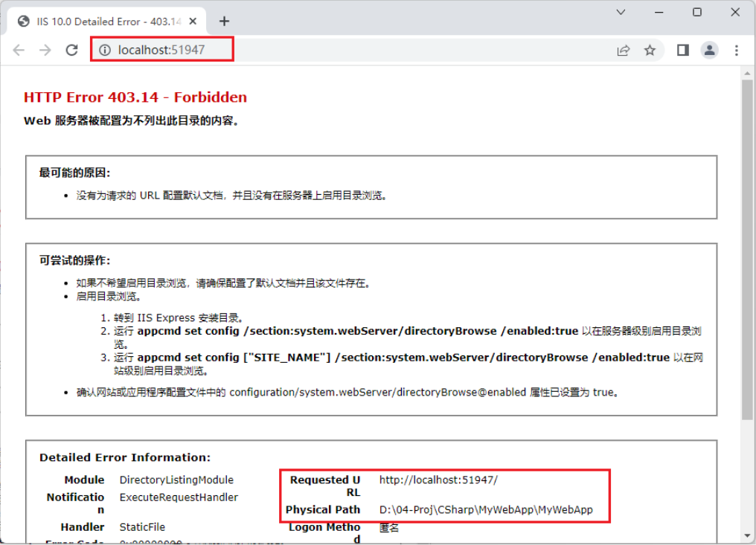Click the ExecuteRequestHandler value
This screenshot has height=545, width=756.
click(x=179, y=497)
